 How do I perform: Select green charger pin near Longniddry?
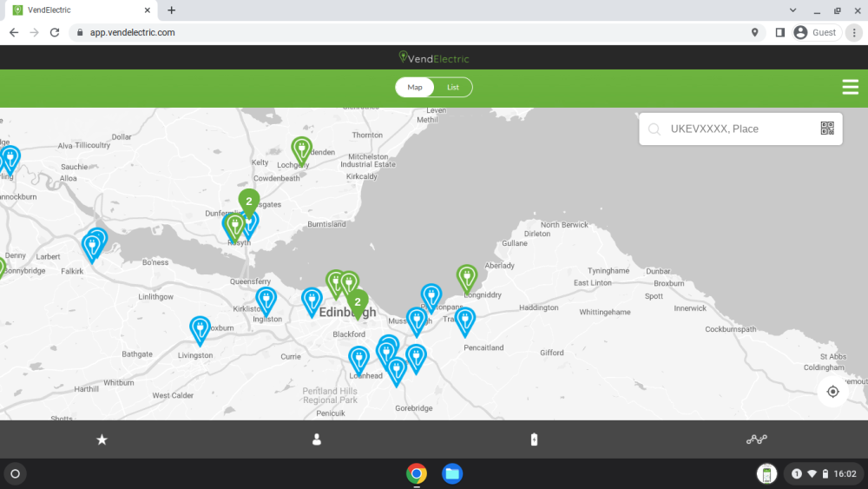(x=467, y=279)
